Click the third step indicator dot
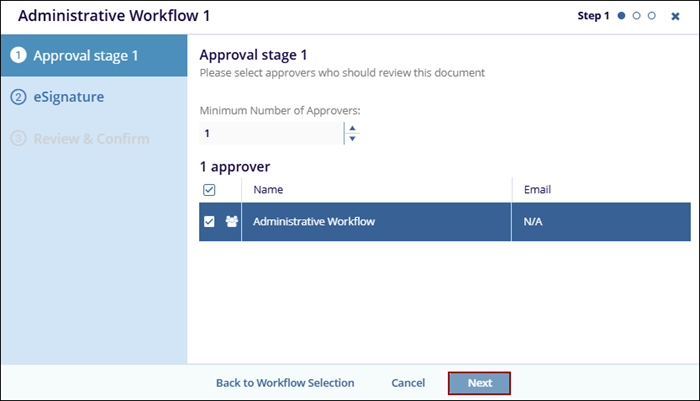700x401 pixels. (x=652, y=16)
